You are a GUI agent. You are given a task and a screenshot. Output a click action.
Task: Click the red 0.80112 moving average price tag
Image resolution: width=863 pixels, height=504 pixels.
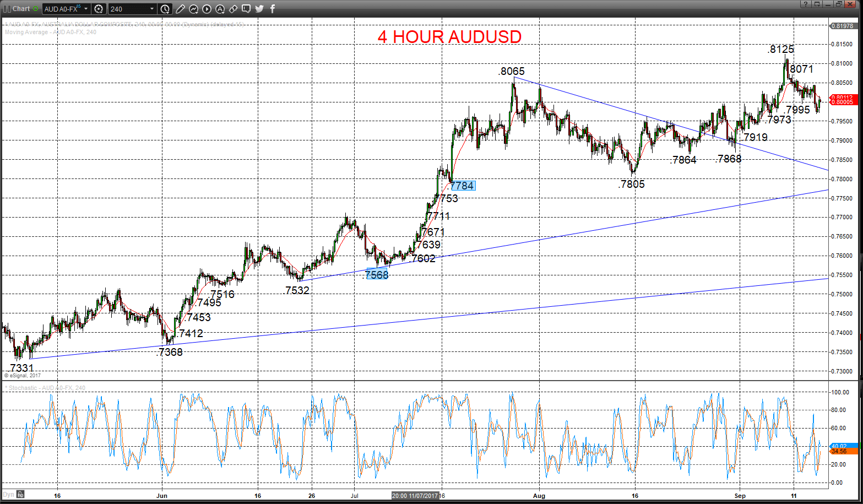pos(843,97)
